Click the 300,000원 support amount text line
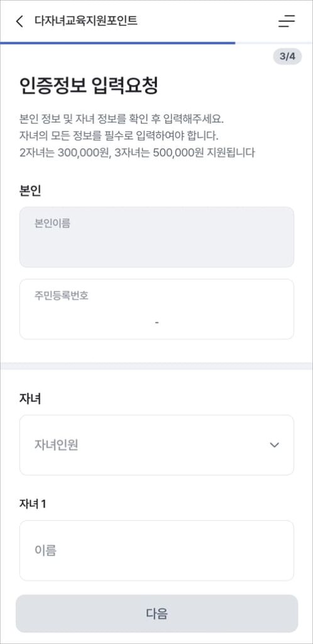Image resolution: width=313 pixels, height=644 pixels. point(137,153)
